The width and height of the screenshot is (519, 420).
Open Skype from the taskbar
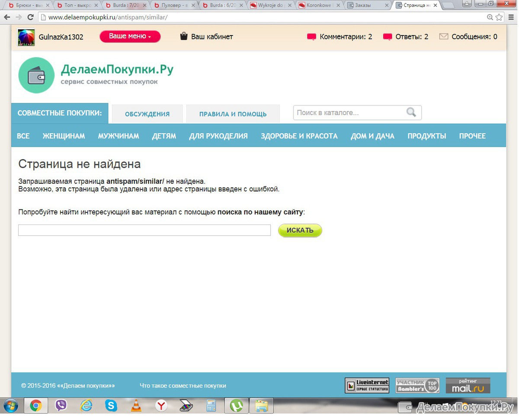click(111, 406)
